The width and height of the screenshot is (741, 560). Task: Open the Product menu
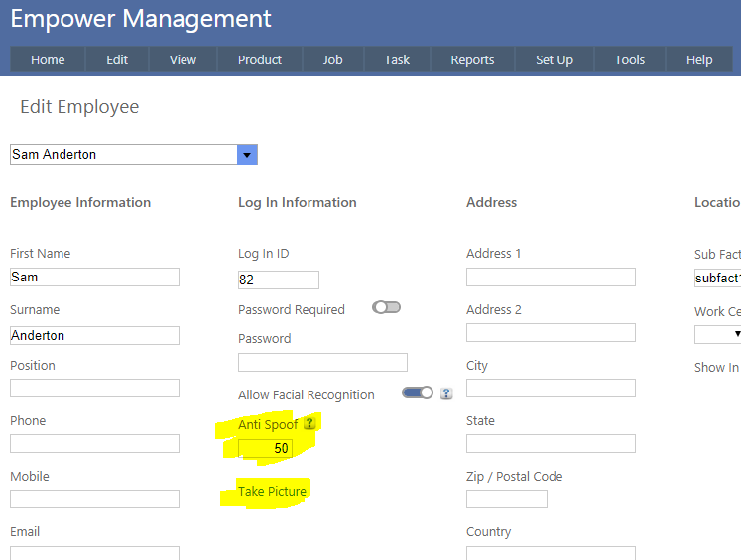(260, 60)
